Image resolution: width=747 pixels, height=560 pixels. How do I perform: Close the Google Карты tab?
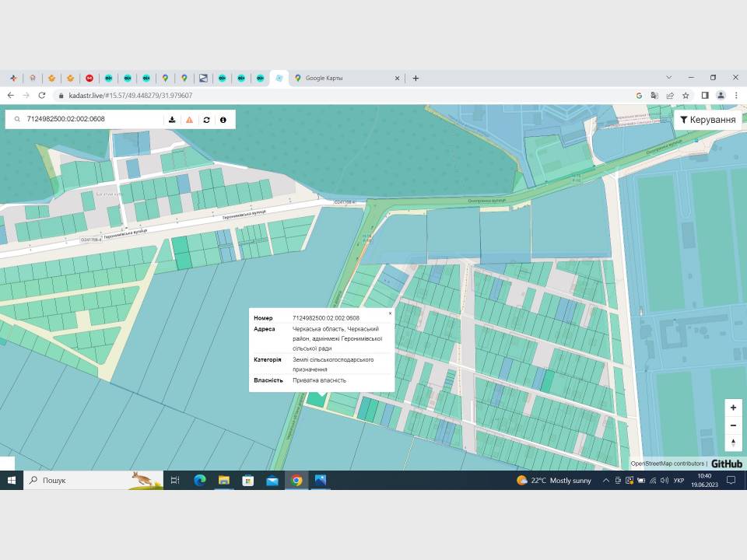(397, 78)
